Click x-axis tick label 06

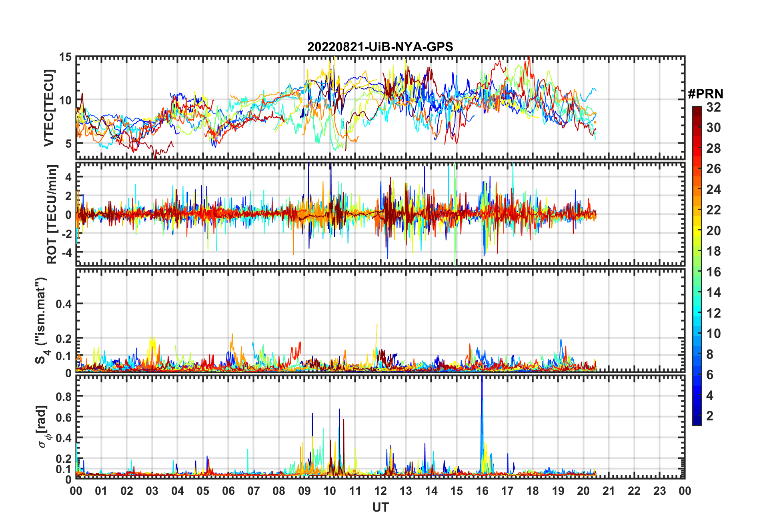[x=228, y=491]
